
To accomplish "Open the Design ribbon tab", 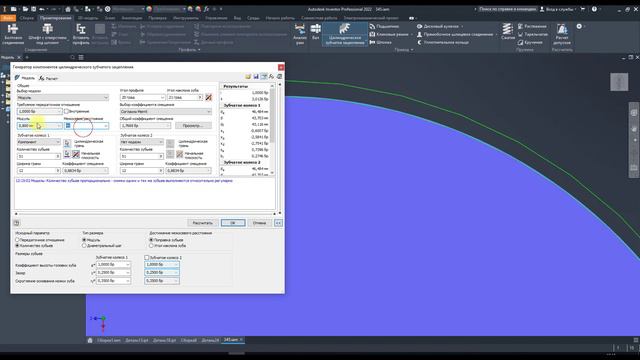I will click(56, 18).
